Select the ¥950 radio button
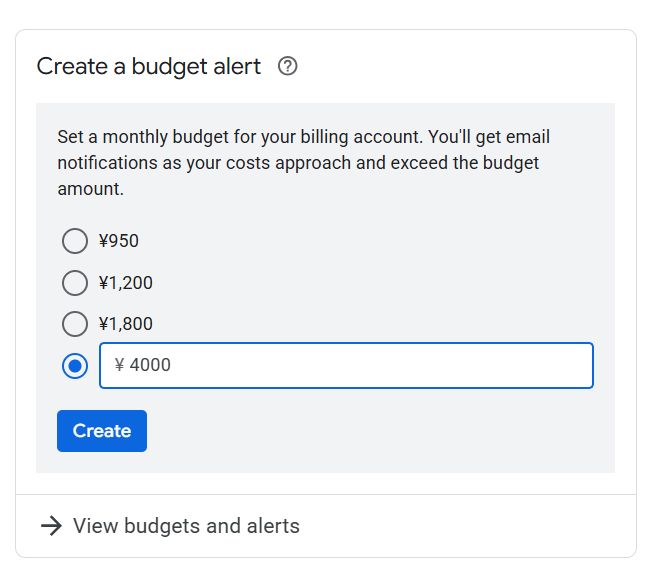This screenshot has width=648, height=574. click(75, 241)
